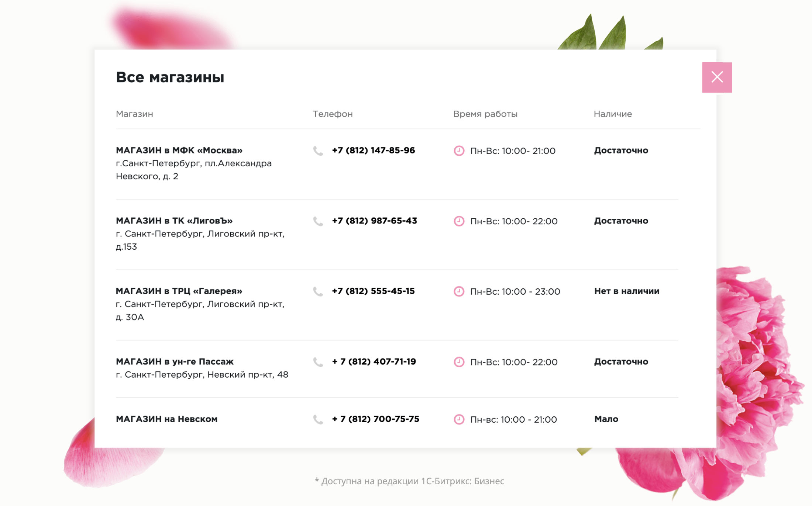Close the Все магазины popup
The height and width of the screenshot is (506, 812).
coord(717,77)
